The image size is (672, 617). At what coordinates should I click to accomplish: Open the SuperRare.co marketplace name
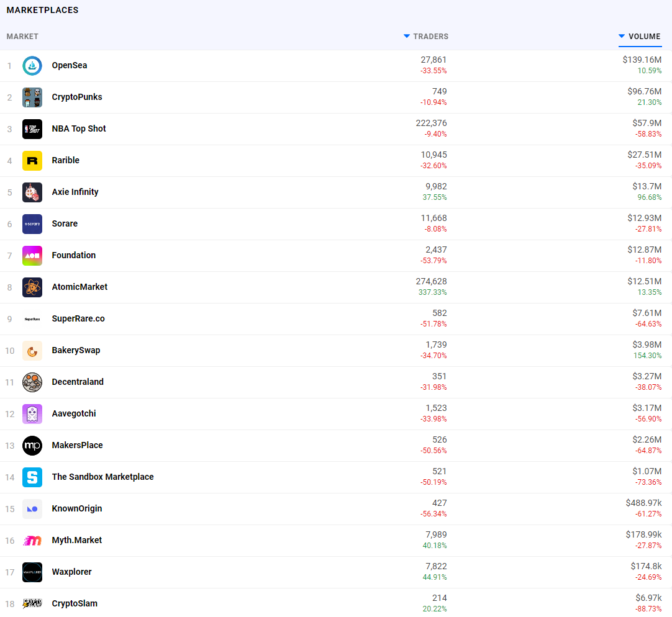click(x=78, y=319)
